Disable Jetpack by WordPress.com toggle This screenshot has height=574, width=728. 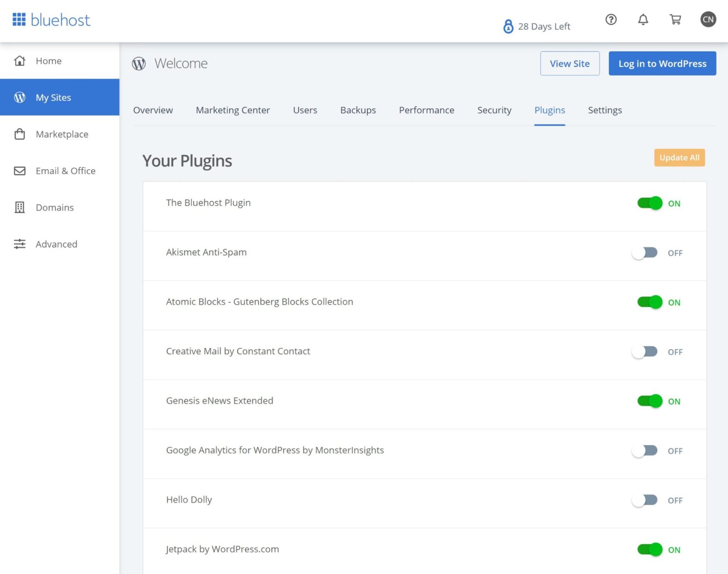tap(649, 550)
